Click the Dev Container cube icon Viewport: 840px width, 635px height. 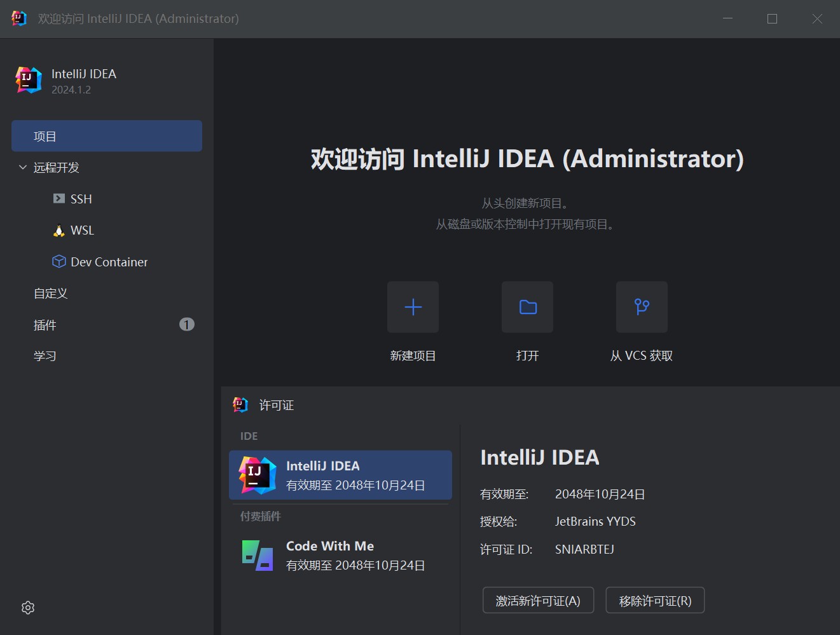tap(59, 261)
